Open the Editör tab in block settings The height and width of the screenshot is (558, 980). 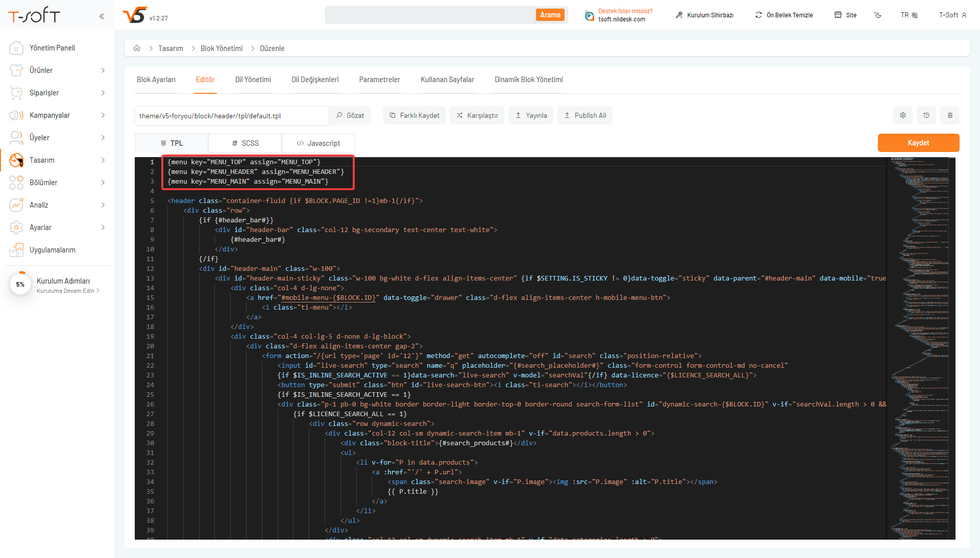[205, 81]
